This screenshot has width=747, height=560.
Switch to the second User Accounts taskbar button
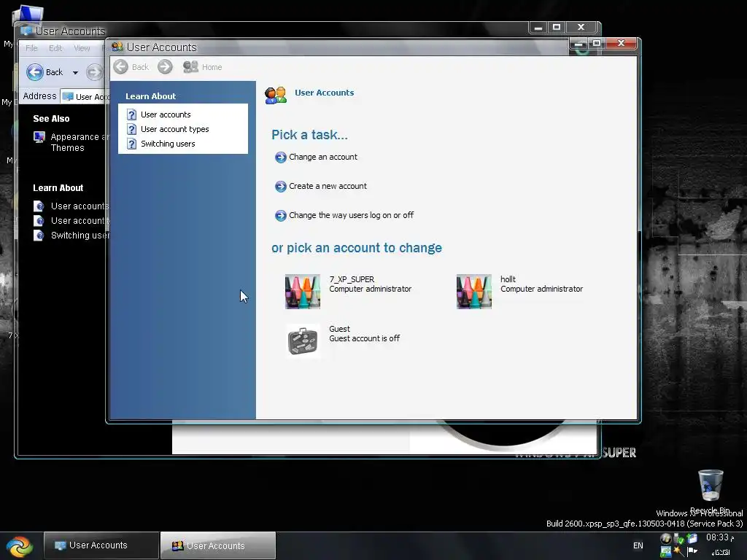[217, 545]
